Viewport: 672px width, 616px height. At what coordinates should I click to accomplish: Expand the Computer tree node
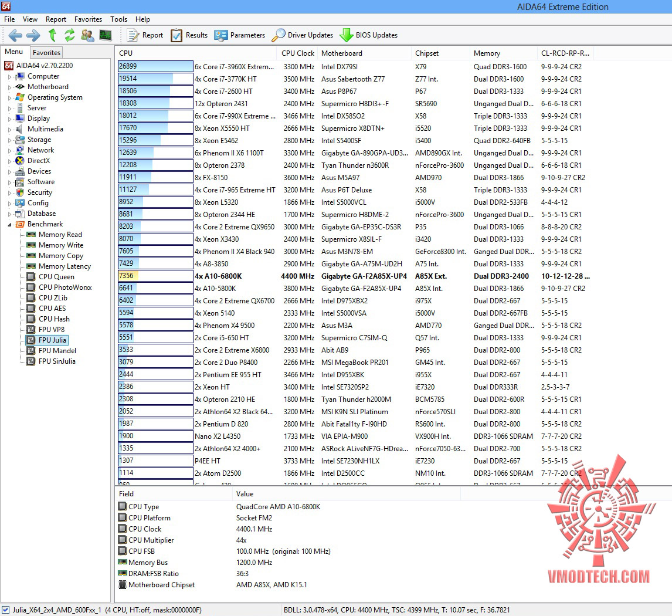9,77
